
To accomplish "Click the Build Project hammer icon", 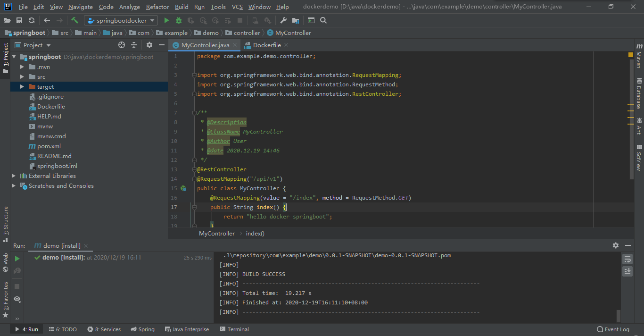I will pyautogui.click(x=74, y=20).
